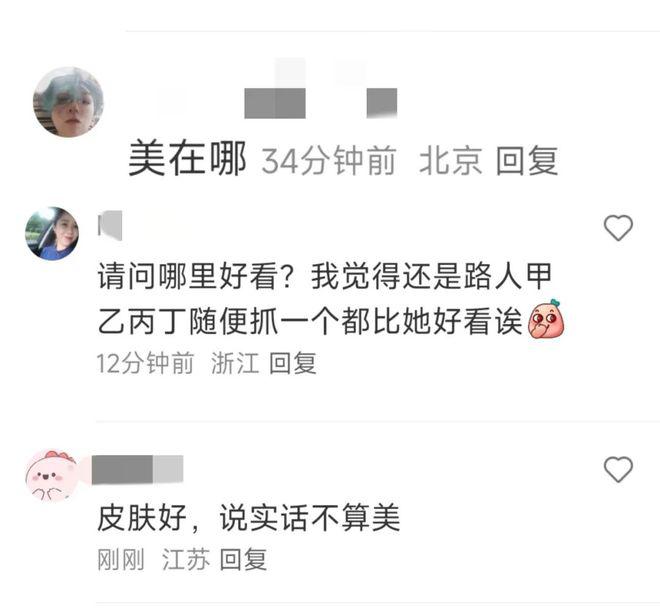This screenshot has height=608, width=660.
Task: Select the comment text 美在哪
Action: tap(187, 159)
